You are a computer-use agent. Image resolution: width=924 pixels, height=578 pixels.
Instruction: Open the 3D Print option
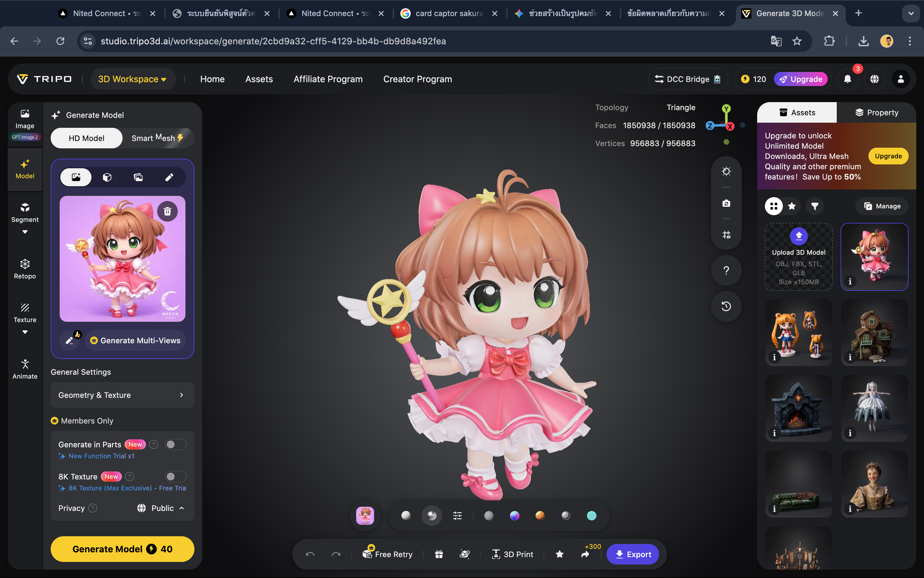(x=512, y=554)
